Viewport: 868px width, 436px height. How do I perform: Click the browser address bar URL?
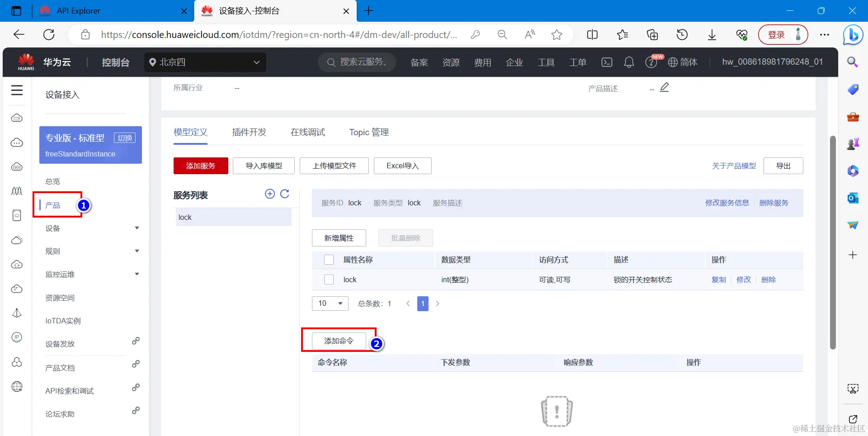coord(279,35)
